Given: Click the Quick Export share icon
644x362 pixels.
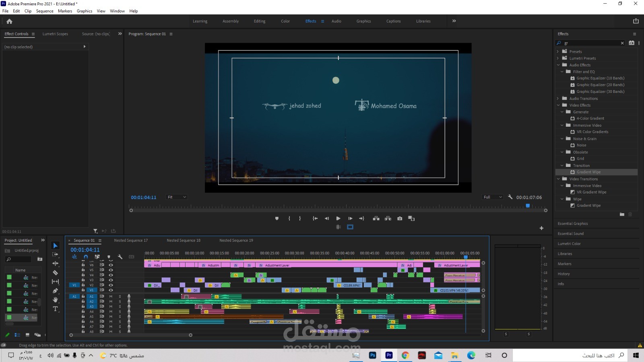Looking at the screenshot, I should [x=636, y=21].
